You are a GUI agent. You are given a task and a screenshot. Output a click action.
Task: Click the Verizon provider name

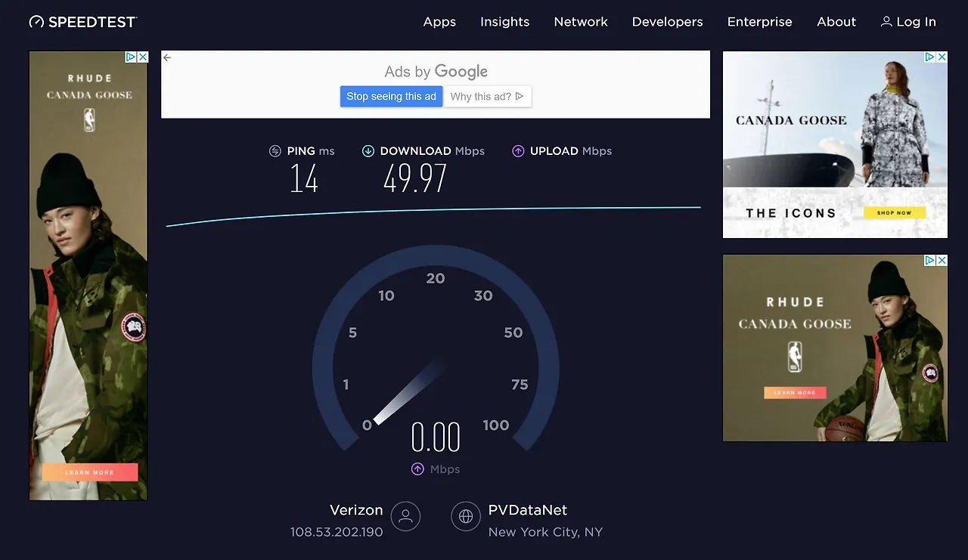[x=356, y=510]
